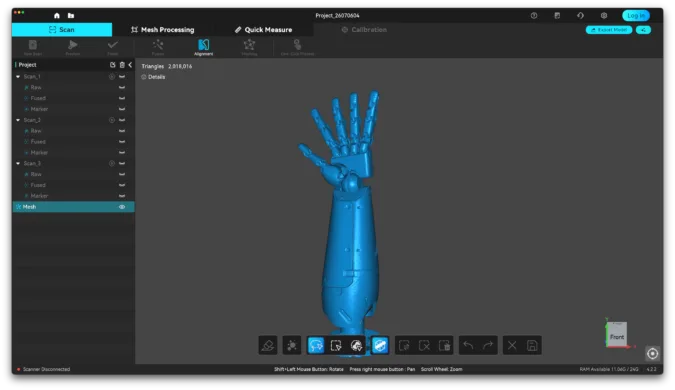Viewport: 675px width, 390px height.
Task: Collapse the Scan_3 tree group
Action: pos(18,164)
